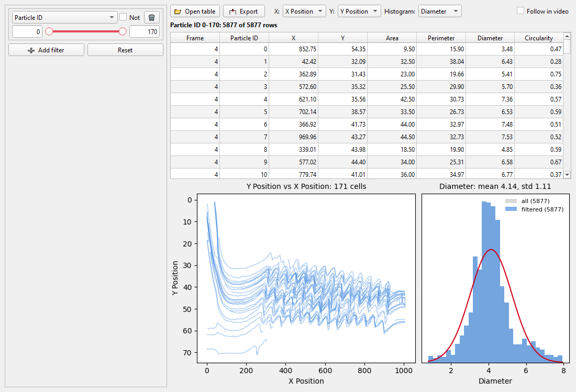Viewport: 576px width, 392px height.
Task: Open the Y axis variable dropdown
Action: [x=359, y=11]
